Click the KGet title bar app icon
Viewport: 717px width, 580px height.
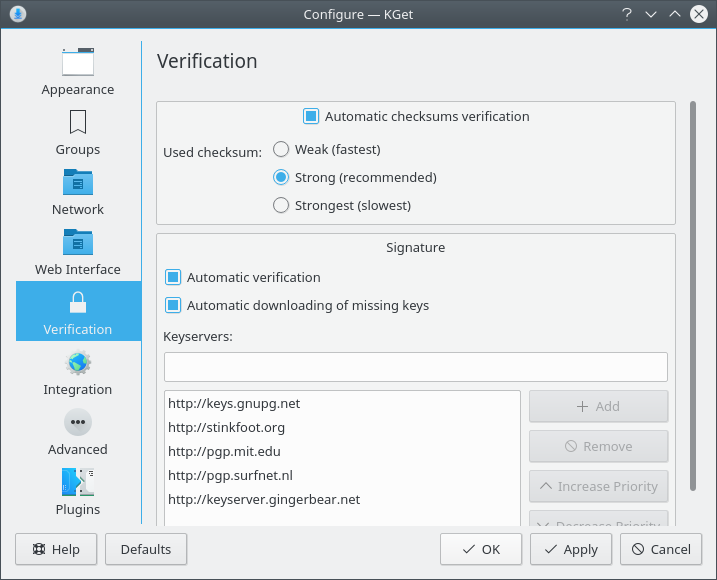point(18,14)
